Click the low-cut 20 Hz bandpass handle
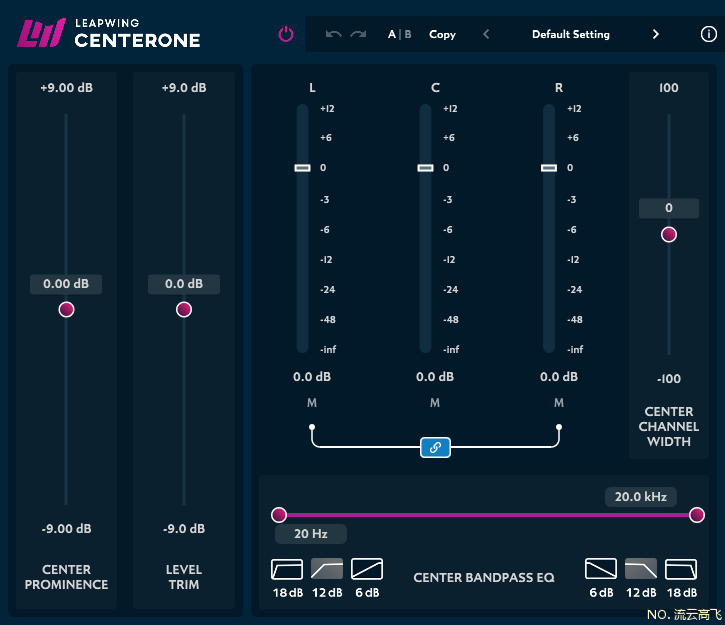725x625 pixels. pos(279,515)
